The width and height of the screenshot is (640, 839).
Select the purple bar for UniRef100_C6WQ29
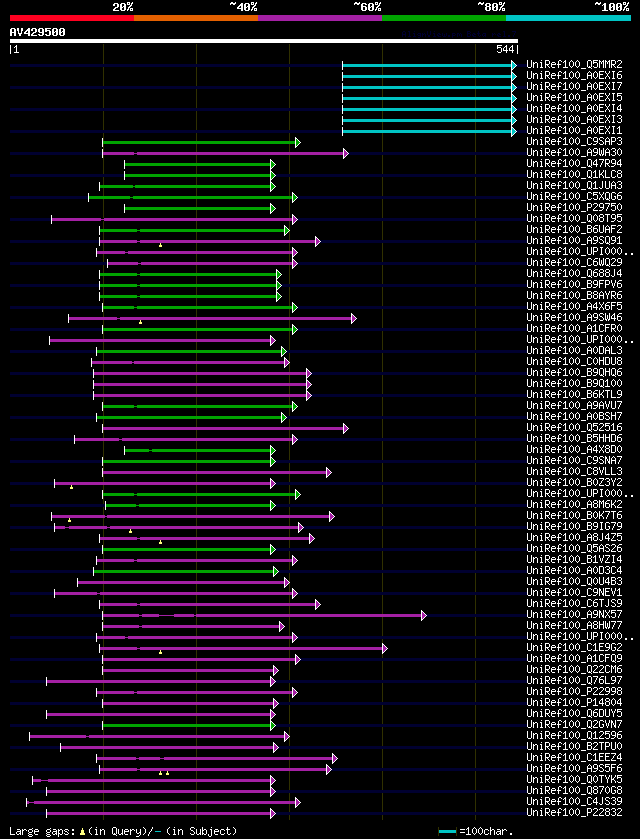tap(202, 263)
